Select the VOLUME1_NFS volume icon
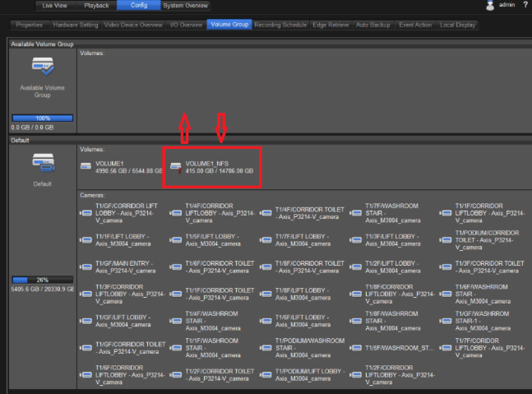 175,167
